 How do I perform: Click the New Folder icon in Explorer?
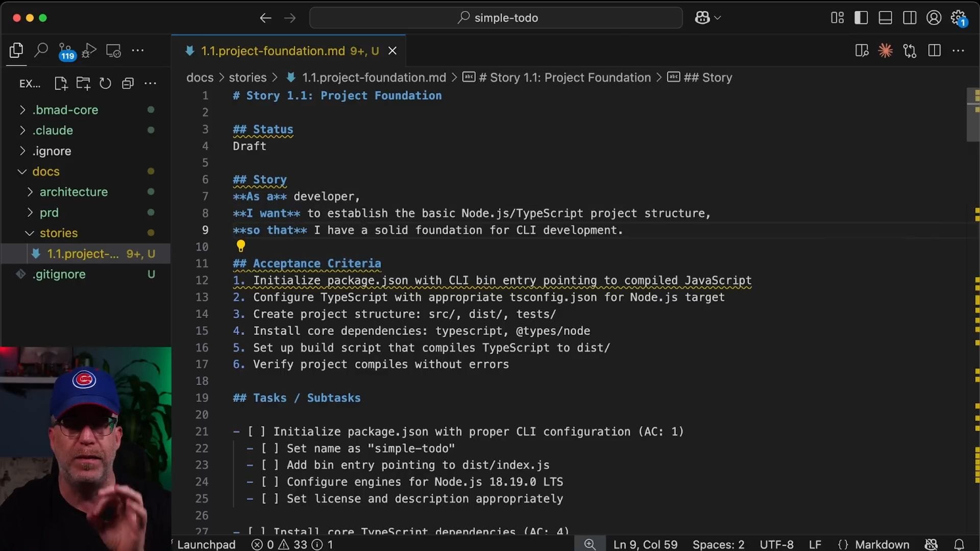(83, 84)
